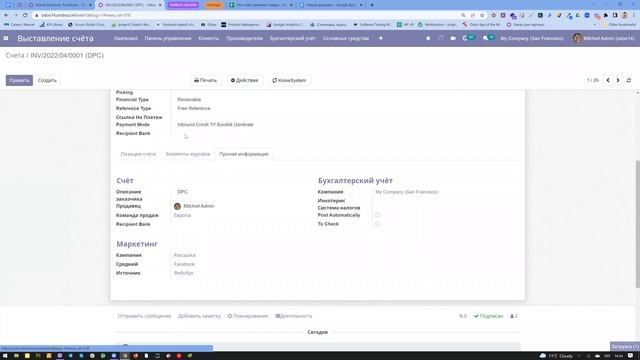Switch to Позиции счета tab
Screen dimensions: 640x360
click(x=138, y=154)
